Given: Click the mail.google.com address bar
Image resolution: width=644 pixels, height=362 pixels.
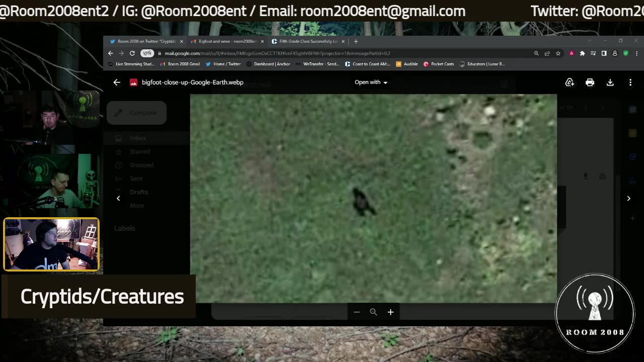Looking at the screenshot, I should (x=277, y=53).
